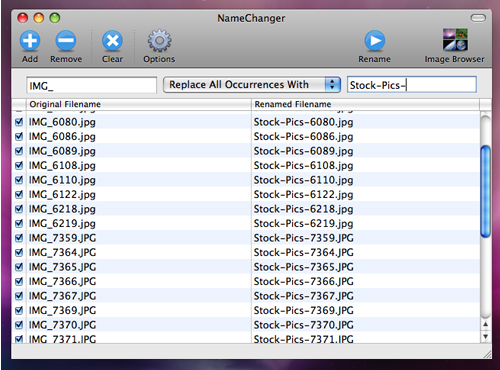
Task: Click renamed file Stock-Pics-6089.jpg
Action: coord(303,151)
